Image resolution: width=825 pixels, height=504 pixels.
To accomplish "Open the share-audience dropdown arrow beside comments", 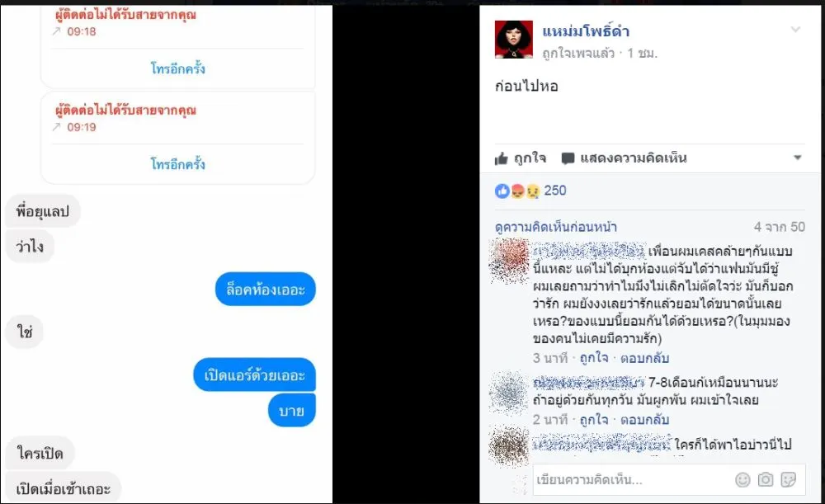I will (x=798, y=158).
